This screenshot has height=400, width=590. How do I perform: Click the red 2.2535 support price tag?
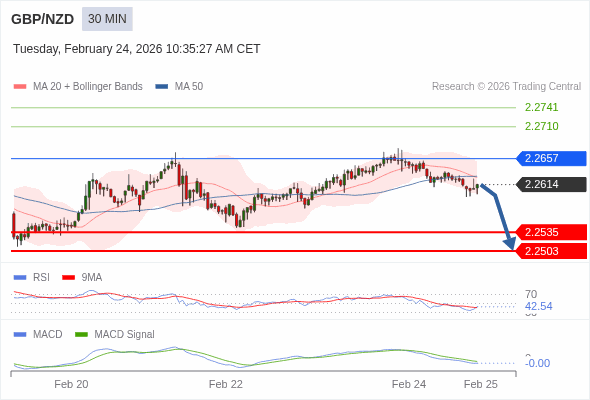pos(551,232)
